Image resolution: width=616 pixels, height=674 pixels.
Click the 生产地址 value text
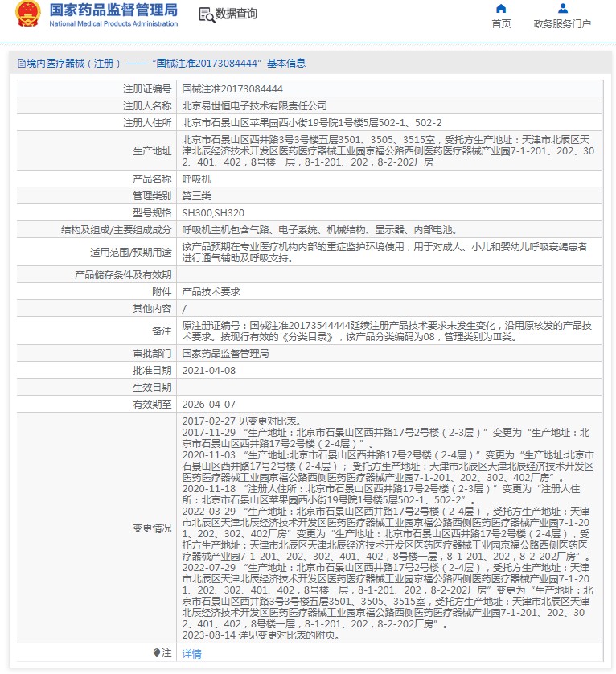coord(388,151)
